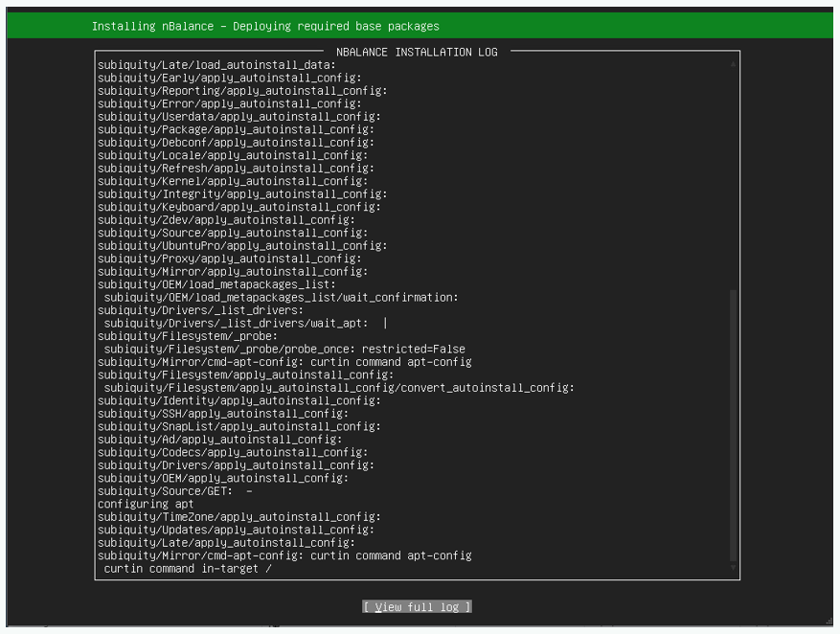
Task: Click the green Installing nBalance header bar
Action: point(420,26)
